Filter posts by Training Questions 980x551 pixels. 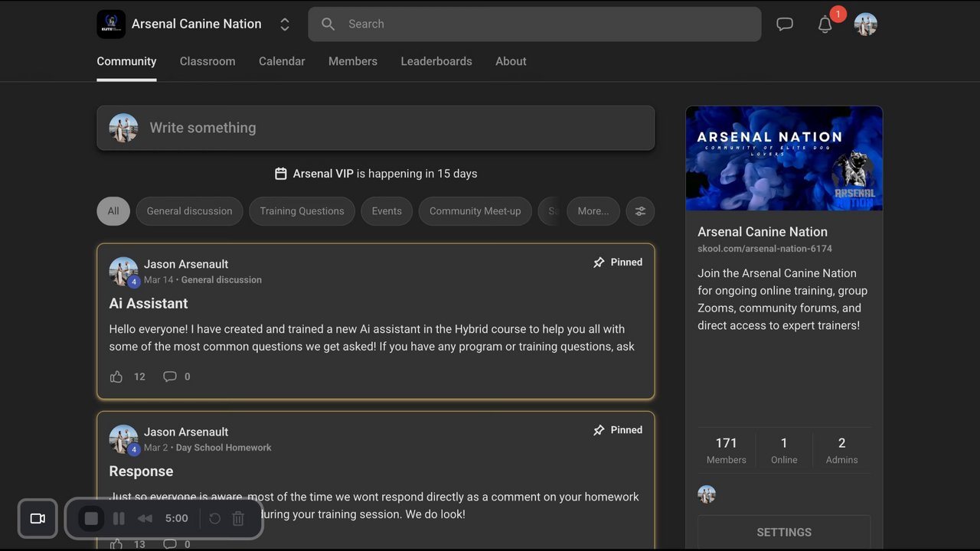[302, 211]
